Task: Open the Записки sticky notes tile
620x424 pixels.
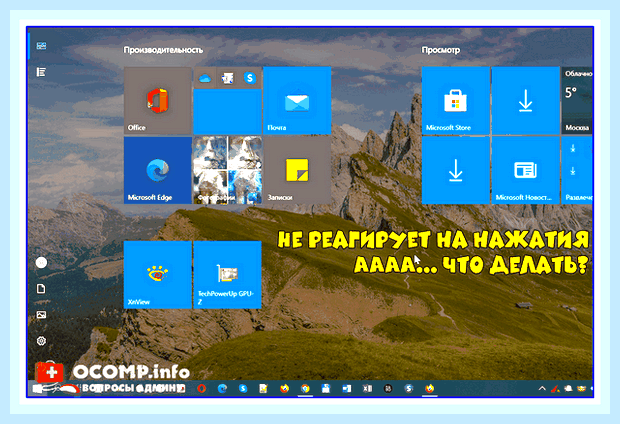Action: pyautogui.click(x=297, y=170)
